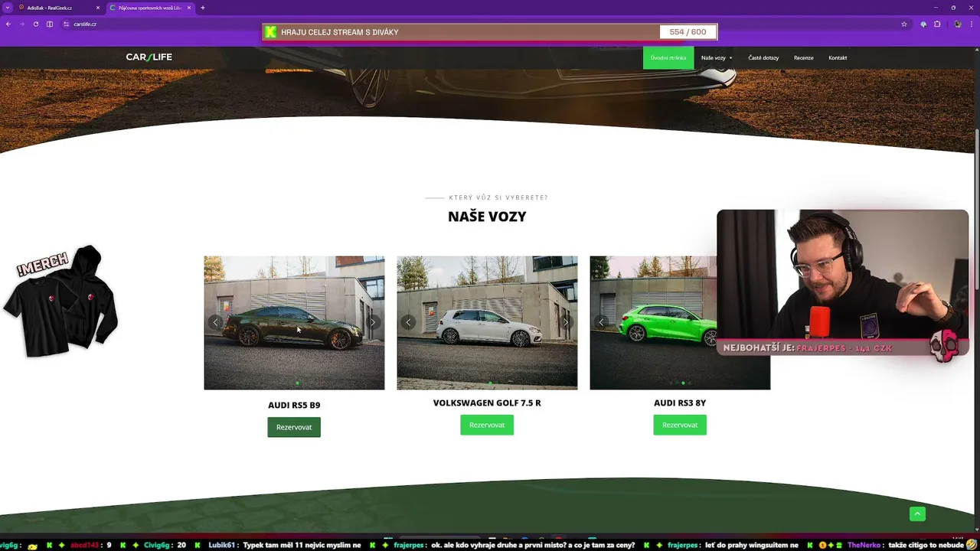Show next photo of Volkswagen Golf 7.5 R

click(566, 322)
